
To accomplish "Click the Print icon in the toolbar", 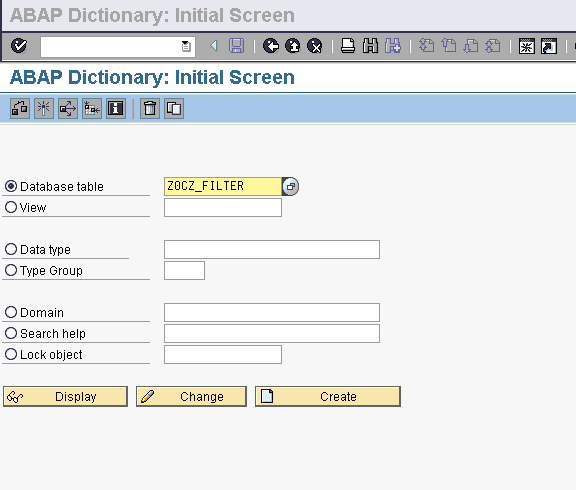I will (348, 46).
